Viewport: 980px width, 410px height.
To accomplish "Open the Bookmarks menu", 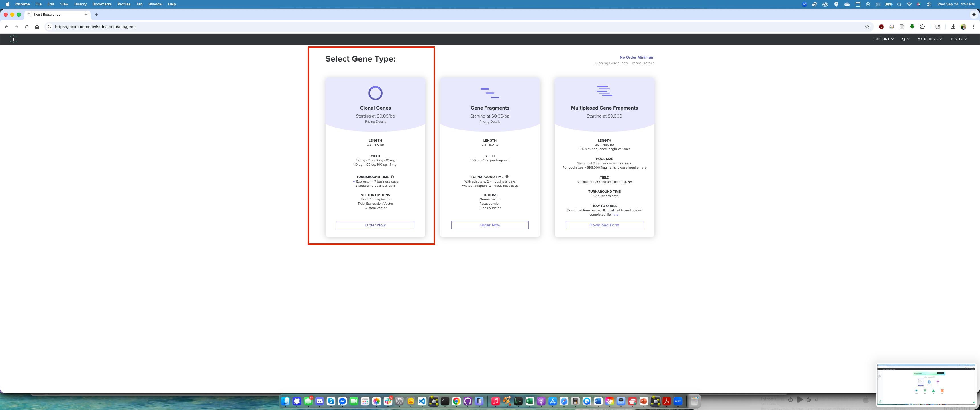I will pyautogui.click(x=102, y=4).
